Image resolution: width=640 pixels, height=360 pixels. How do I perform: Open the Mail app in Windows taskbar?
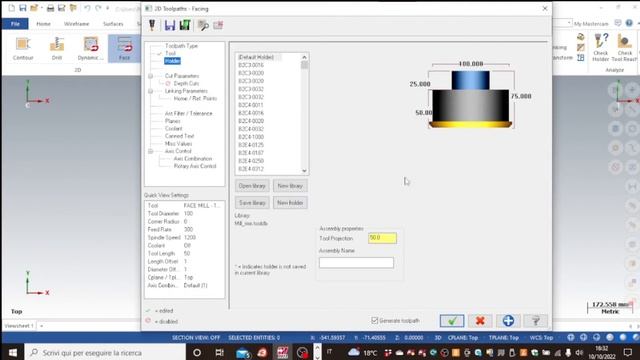coord(243,353)
